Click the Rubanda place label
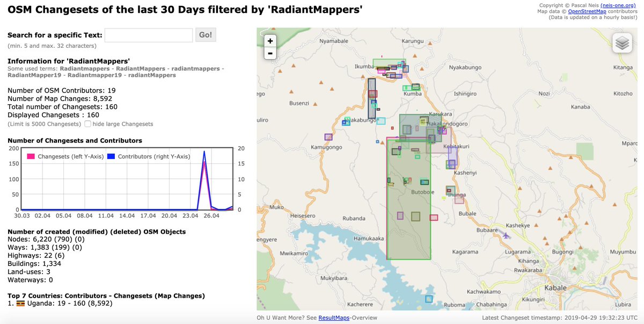Image resolution: width=644 pixels, height=324 pixels. pyautogui.click(x=354, y=218)
